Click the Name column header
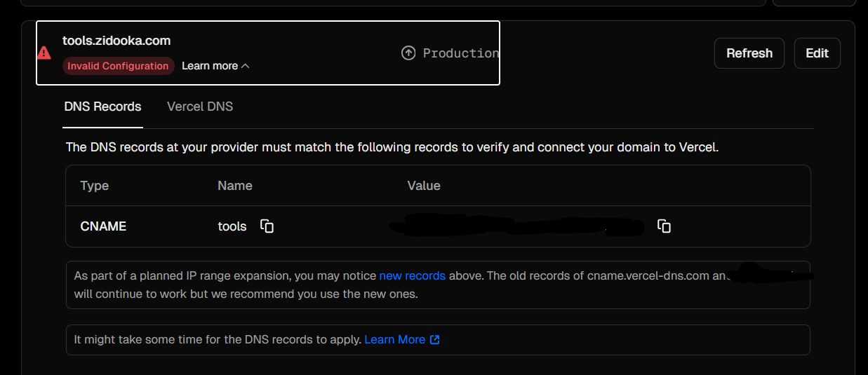 235,186
